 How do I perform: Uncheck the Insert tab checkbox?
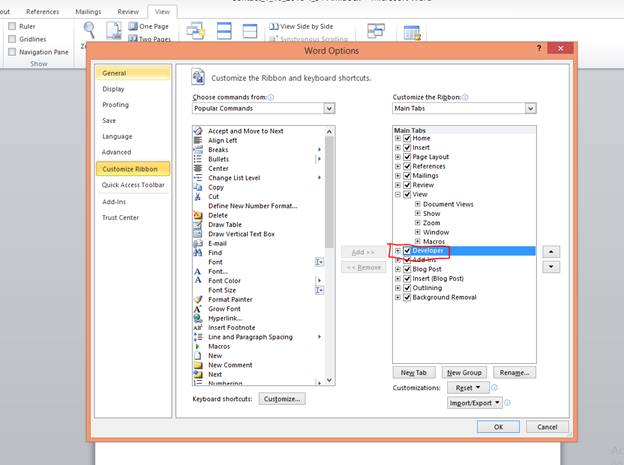[407, 147]
